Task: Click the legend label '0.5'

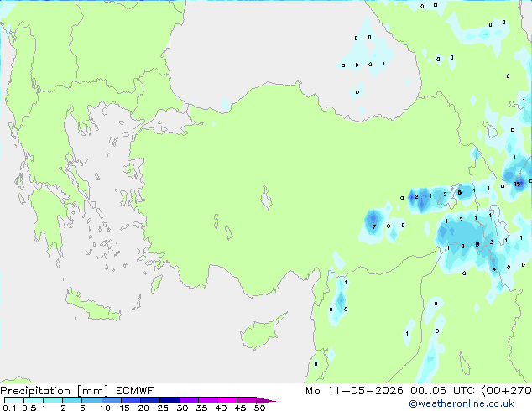Action: [x=29, y=408]
